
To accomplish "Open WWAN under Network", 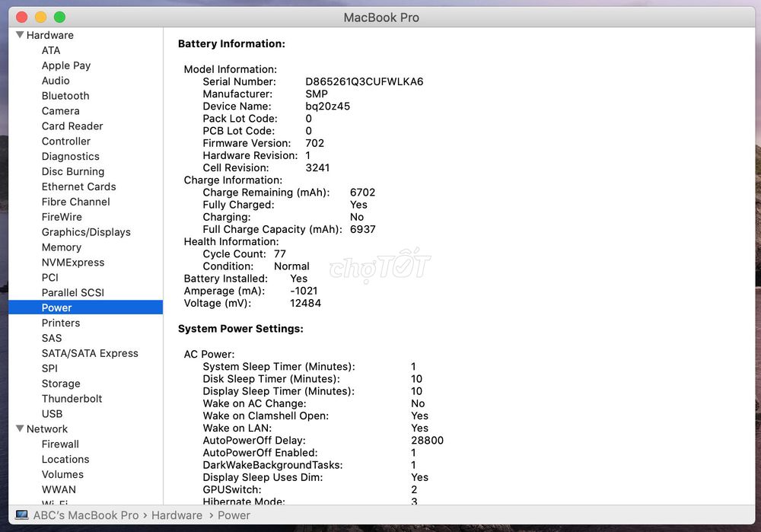I will click(x=59, y=489).
